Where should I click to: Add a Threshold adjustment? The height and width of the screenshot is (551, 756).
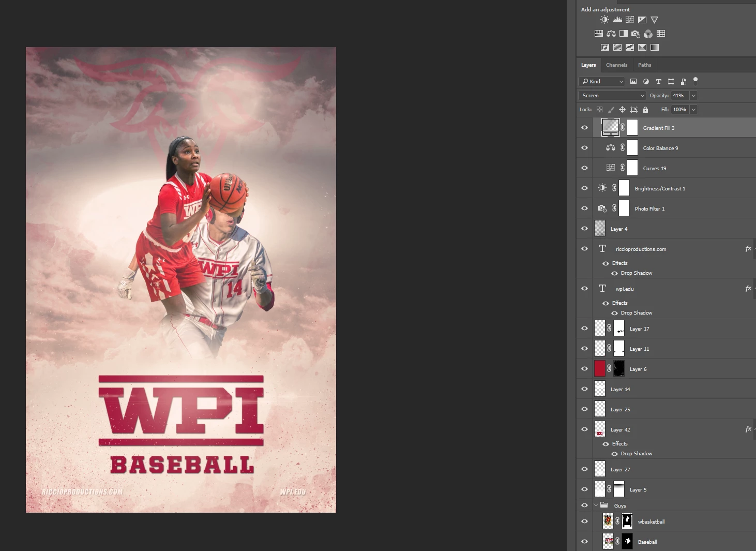pos(630,47)
